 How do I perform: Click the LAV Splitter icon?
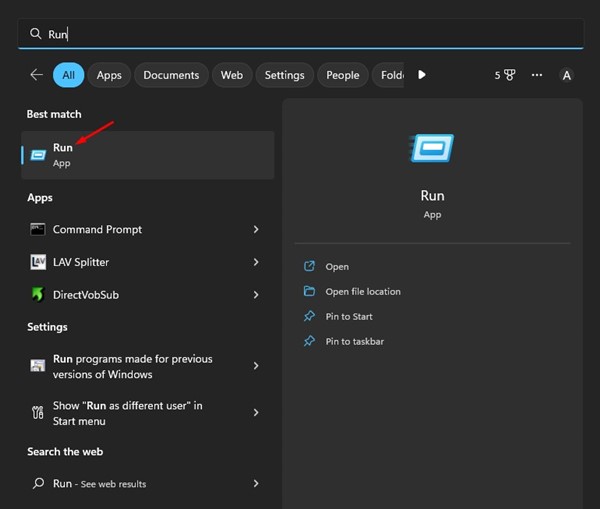pos(38,262)
